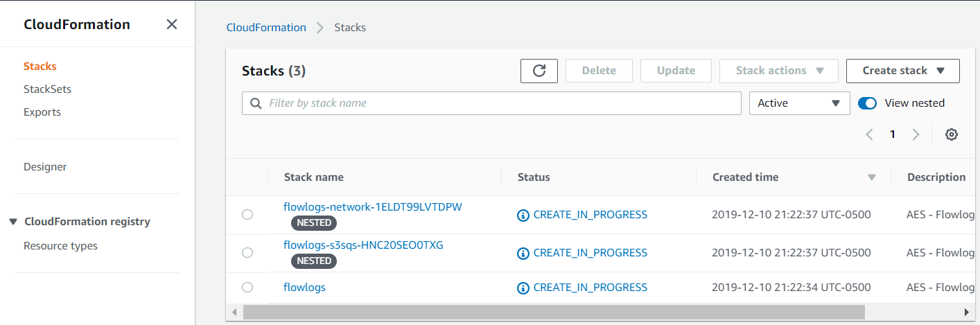Open Exports in the sidebar
The image size is (980, 325).
42,112
